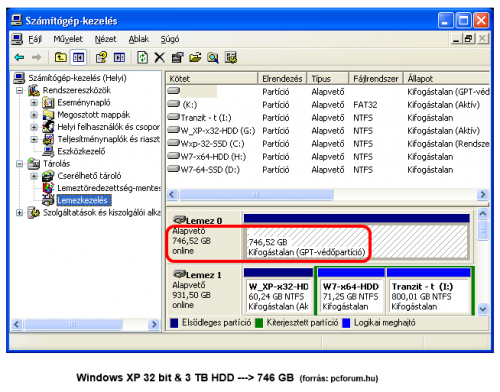Click tree pane scrollbar left arrow
Image resolution: width=500 pixels, height=392 pixels.
click(17, 324)
